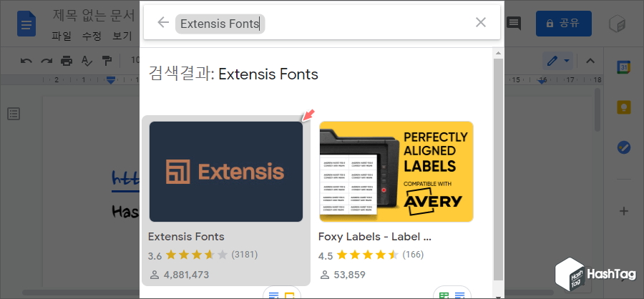Collapse the toolbar with the up chevron
Viewport: 644px width, 299px height.
[590, 62]
